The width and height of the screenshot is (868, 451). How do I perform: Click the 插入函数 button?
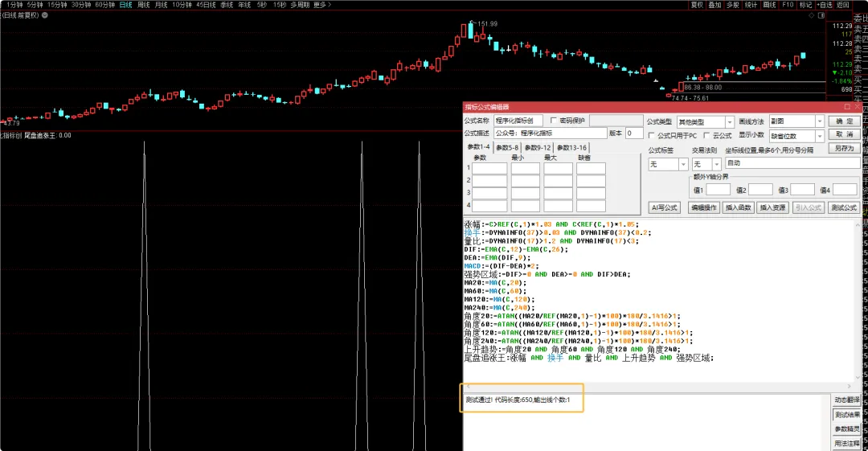(x=739, y=207)
